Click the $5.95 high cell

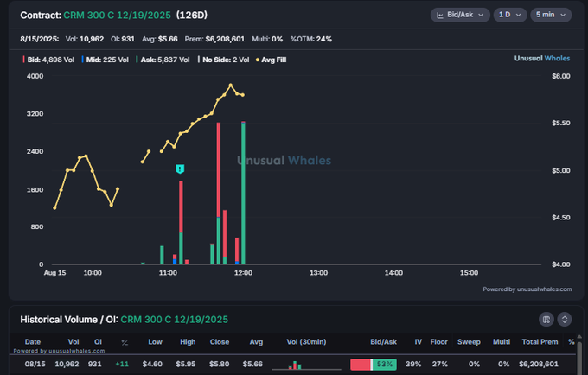click(x=186, y=364)
